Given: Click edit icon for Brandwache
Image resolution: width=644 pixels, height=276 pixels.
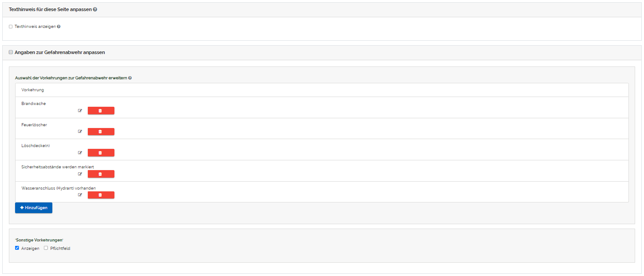Looking at the screenshot, I should click(80, 111).
